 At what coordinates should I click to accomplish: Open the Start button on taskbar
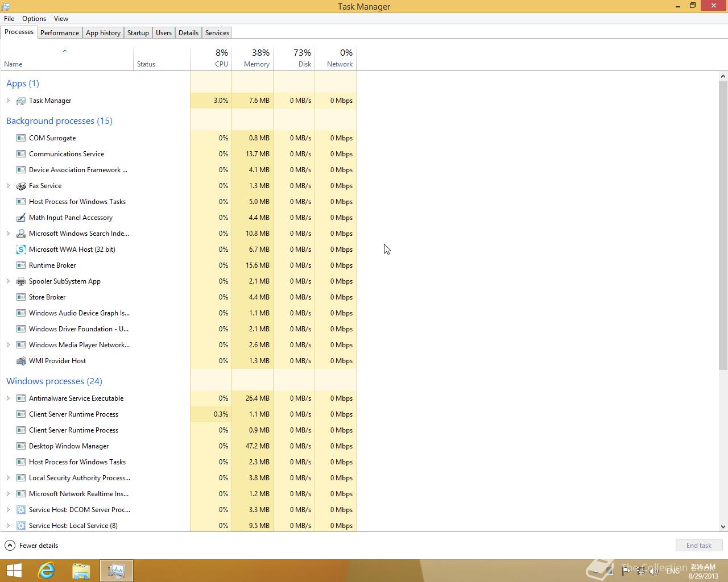click(14, 571)
